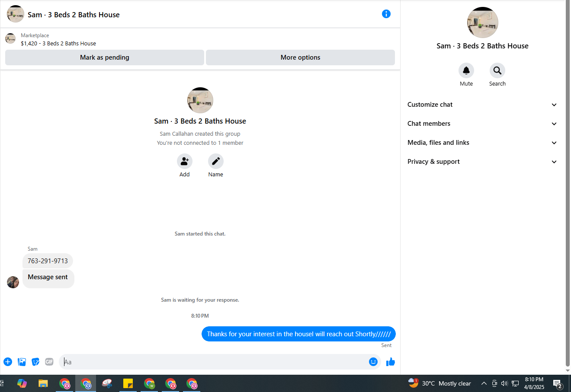
Task: Click the Mute bell icon
Action: point(466,70)
